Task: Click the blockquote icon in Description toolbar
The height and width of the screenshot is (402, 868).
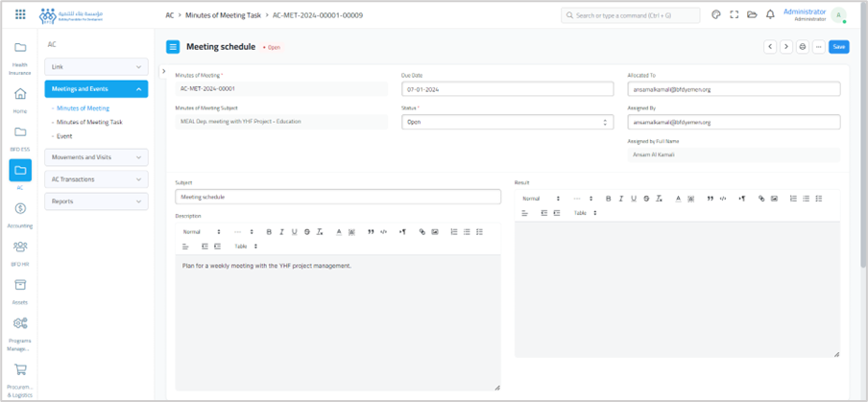Action: click(x=371, y=232)
